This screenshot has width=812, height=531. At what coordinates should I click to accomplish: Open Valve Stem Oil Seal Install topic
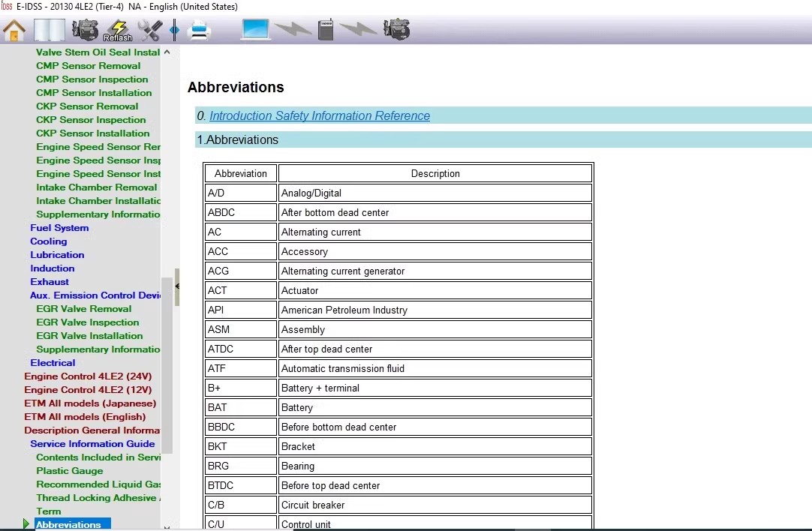(x=98, y=52)
